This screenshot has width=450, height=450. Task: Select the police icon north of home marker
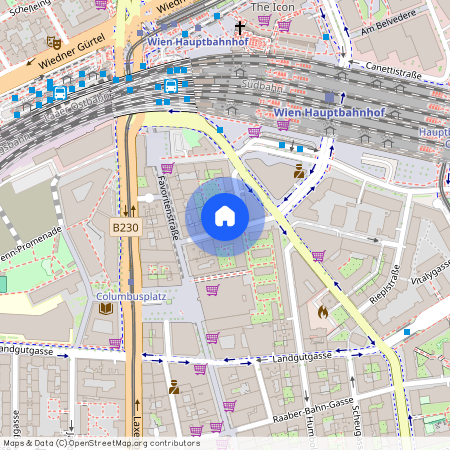(299, 171)
